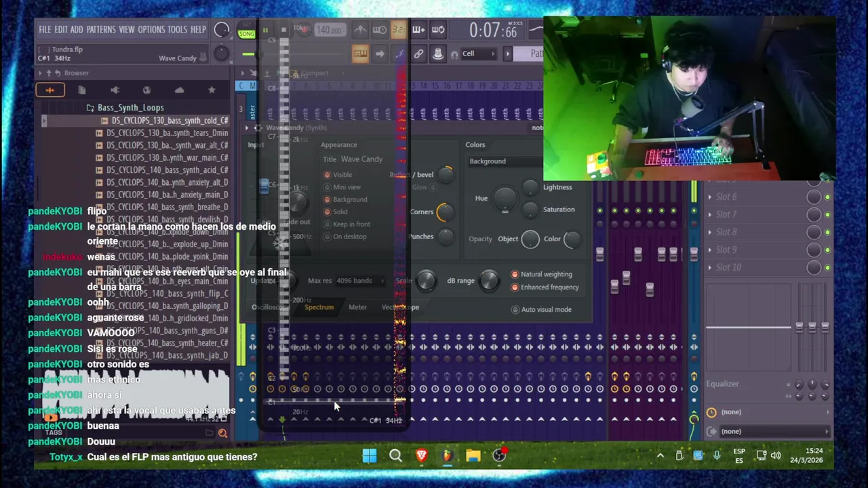The height and width of the screenshot is (488, 868).
Task: Expand the Slot 8 plugin menu arrow
Action: pos(710,232)
